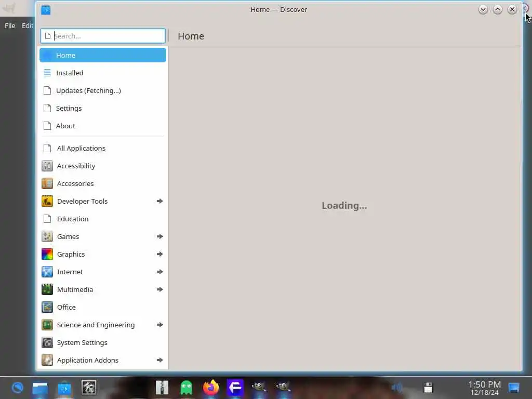Select the Education category
Image resolution: width=532 pixels, height=399 pixels.
(x=103, y=219)
